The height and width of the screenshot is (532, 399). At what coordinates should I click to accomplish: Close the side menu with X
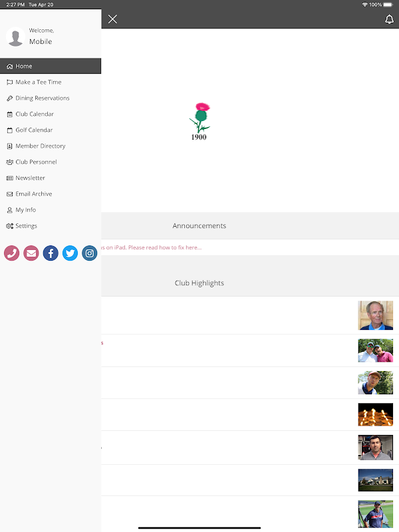[x=112, y=19]
